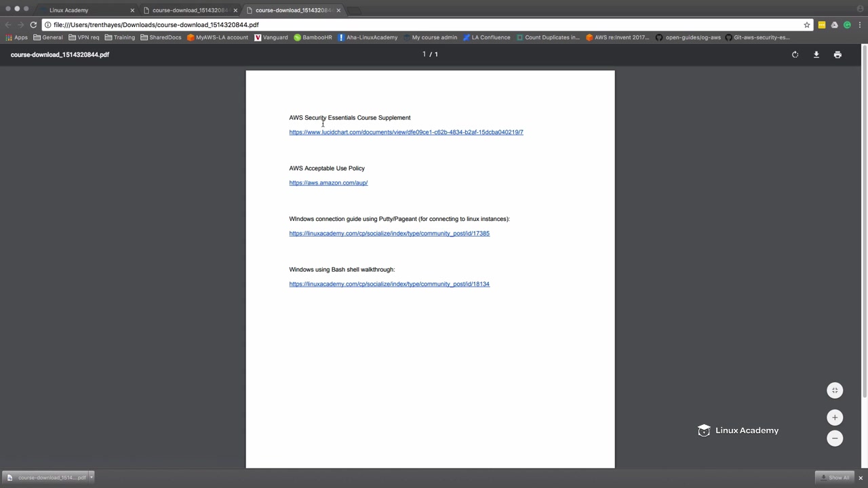Viewport: 868px width, 488px height.
Task: Open the VPN req bookmarks folder
Action: [x=83, y=37]
